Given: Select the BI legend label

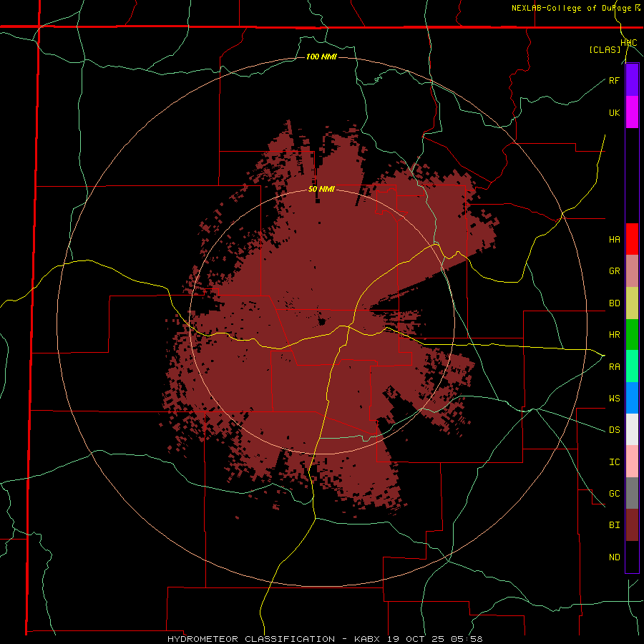Looking at the screenshot, I should 614,525.
